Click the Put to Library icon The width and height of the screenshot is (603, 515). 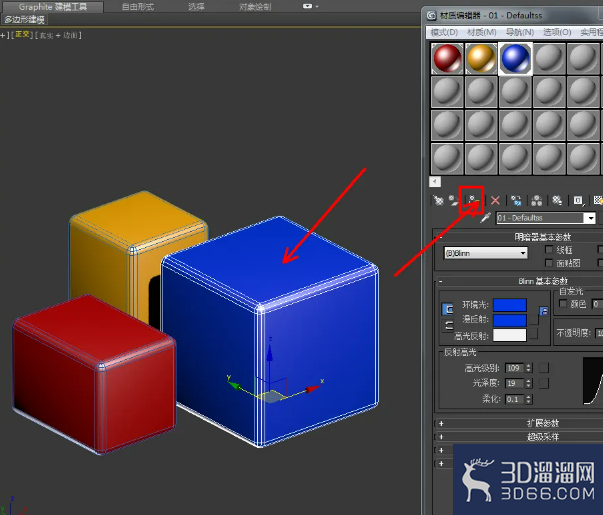click(x=557, y=200)
